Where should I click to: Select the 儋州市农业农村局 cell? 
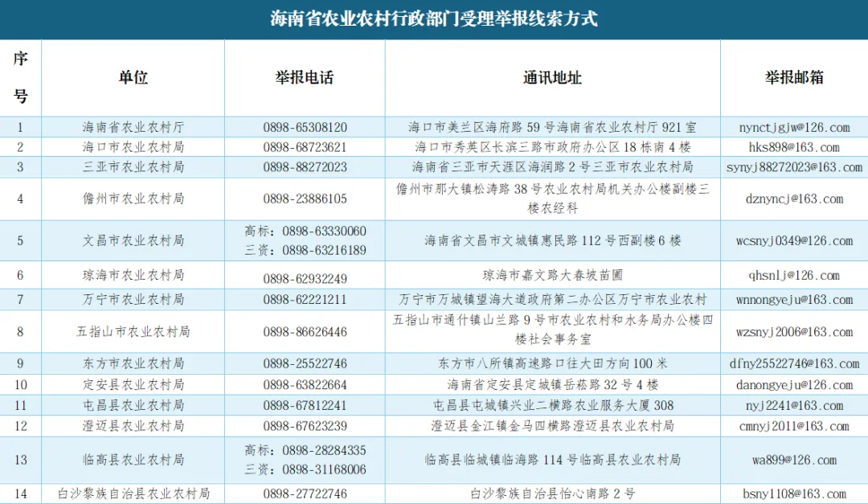[133, 199]
